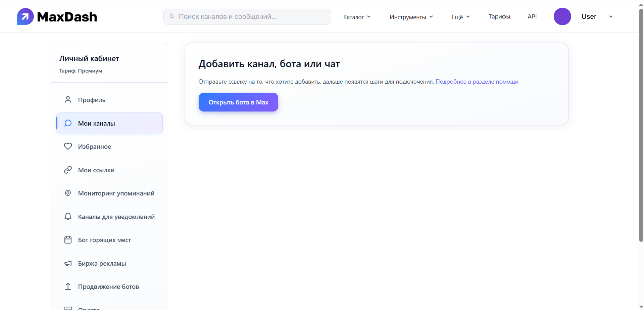The image size is (644, 310).
Task: Click the MaxDash brand name
Action: [x=67, y=17]
